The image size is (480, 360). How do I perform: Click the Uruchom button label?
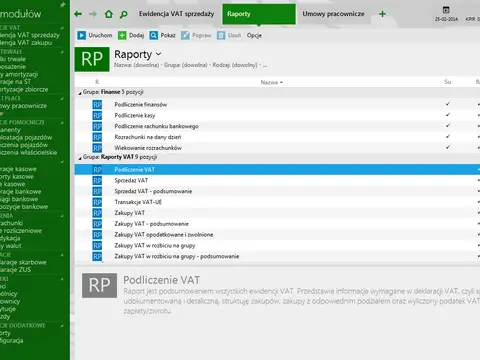[100, 35]
